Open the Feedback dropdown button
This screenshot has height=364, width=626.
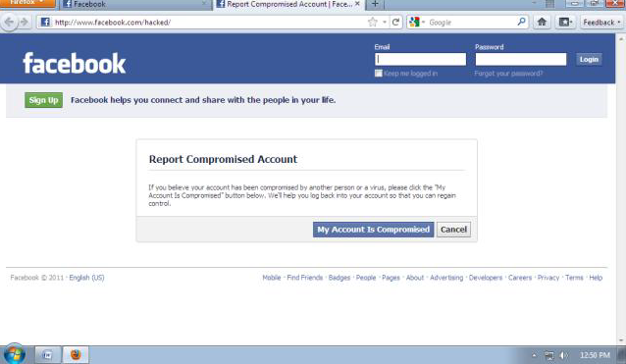tap(601, 22)
